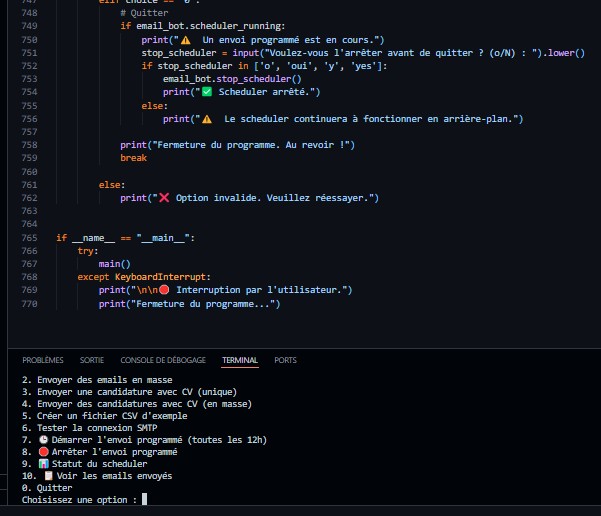This screenshot has height=516, width=601.
Task: Open the CONSOLE DE DÉBOGAGE tab
Action: point(163,360)
